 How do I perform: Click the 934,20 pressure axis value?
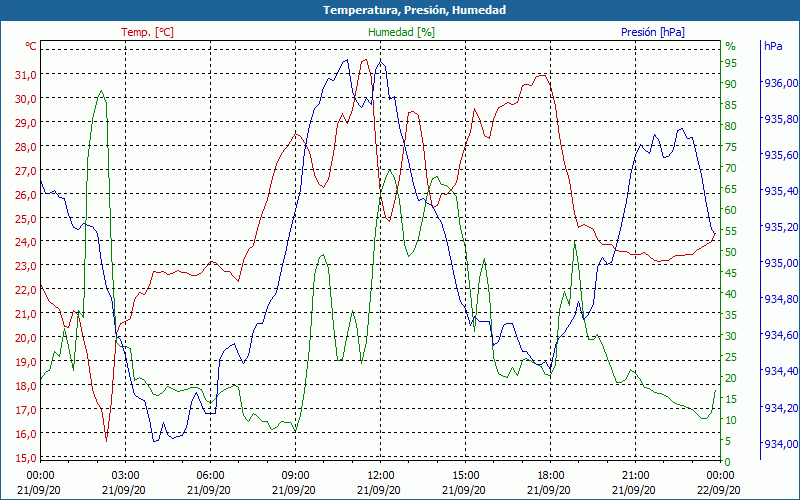(780, 408)
